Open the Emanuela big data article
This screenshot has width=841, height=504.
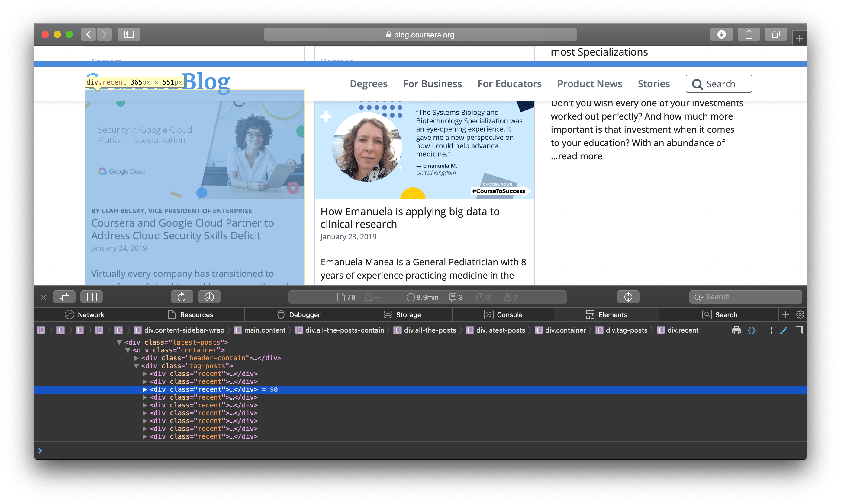(x=410, y=218)
